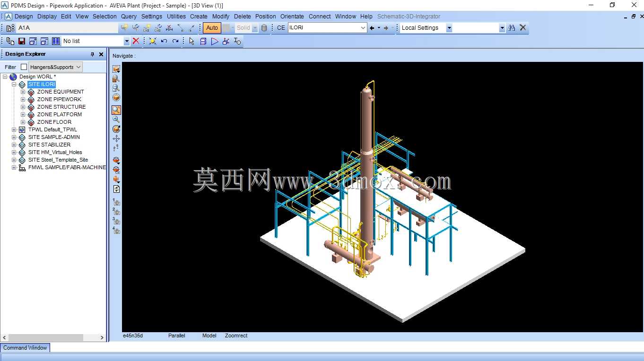The height and width of the screenshot is (361, 644).
Task: Open the Create menu
Action: pos(199,17)
